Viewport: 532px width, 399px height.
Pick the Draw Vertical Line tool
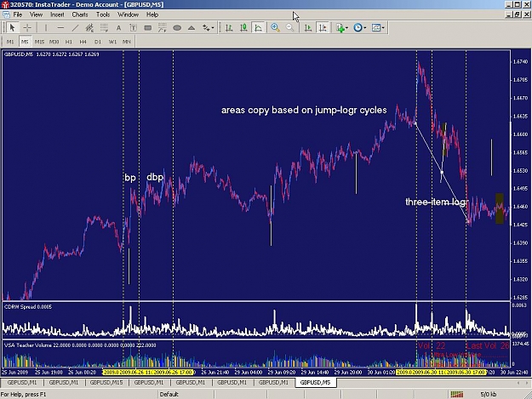(x=46, y=27)
